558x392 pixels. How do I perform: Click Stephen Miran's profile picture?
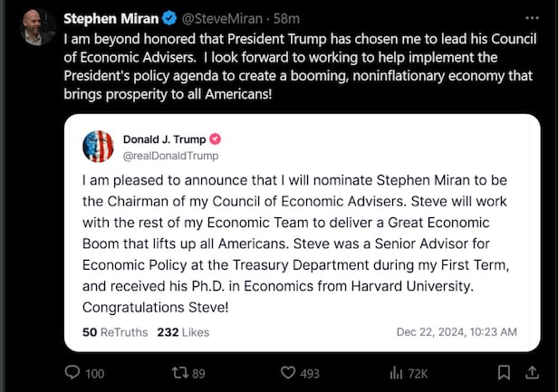36,26
